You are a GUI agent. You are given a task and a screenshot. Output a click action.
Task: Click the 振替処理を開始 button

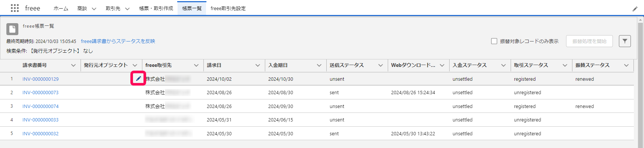pyautogui.click(x=589, y=41)
